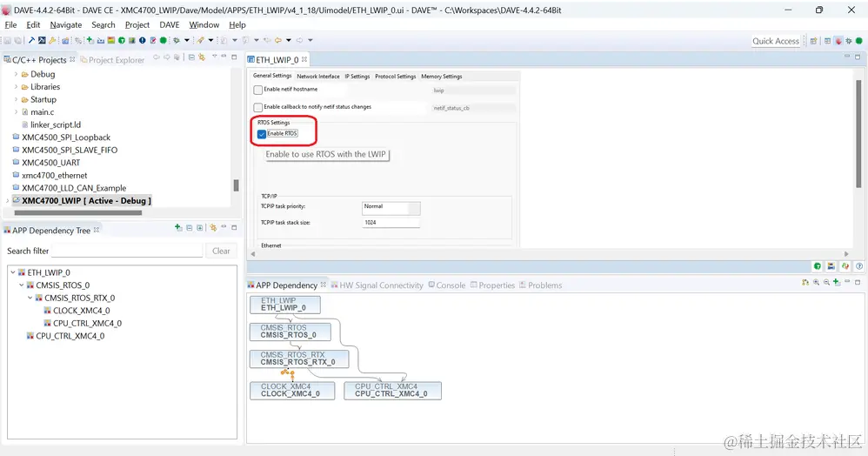Open the File menu
The width and height of the screenshot is (868, 456).
click(x=10, y=25)
